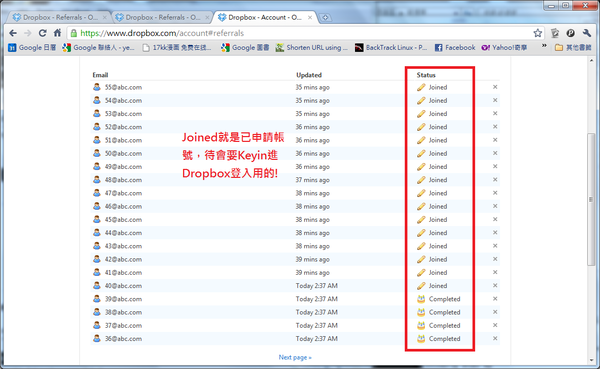Viewport: 600px width, 369px height.
Task: Bookmark this page with the star icon
Action: click(538, 33)
